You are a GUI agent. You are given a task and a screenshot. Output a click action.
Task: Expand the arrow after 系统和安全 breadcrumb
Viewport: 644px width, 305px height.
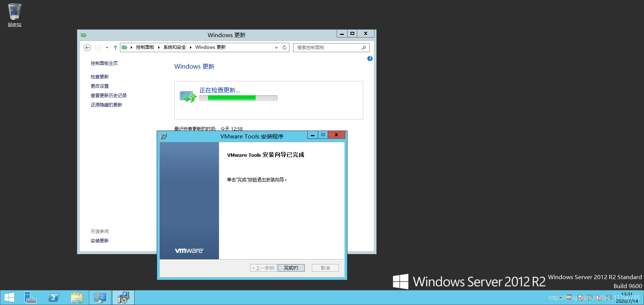coord(190,47)
